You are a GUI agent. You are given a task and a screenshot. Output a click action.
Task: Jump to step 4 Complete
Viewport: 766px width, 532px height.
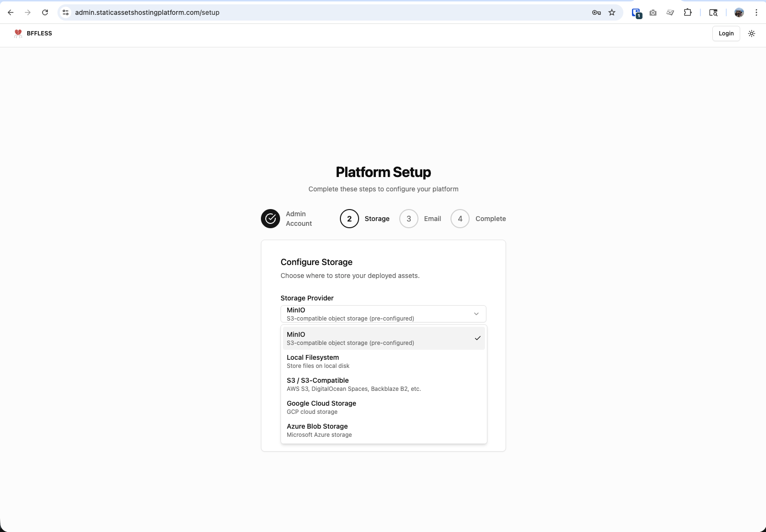pyautogui.click(x=460, y=219)
